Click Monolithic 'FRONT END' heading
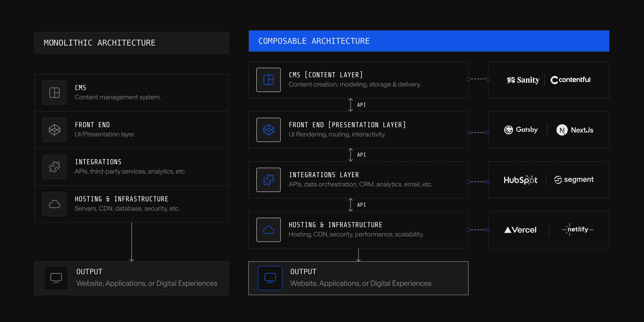644x322 pixels. coord(93,125)
